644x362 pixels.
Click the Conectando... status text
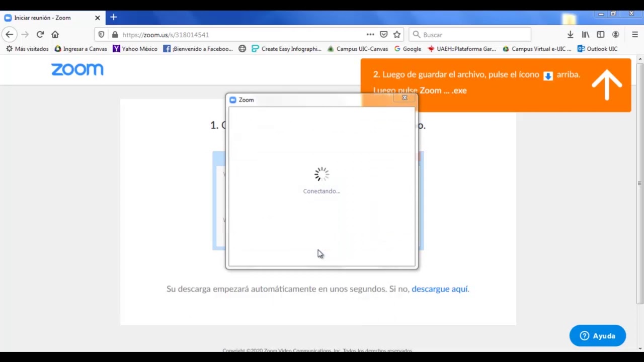click(x=321, y=191)
